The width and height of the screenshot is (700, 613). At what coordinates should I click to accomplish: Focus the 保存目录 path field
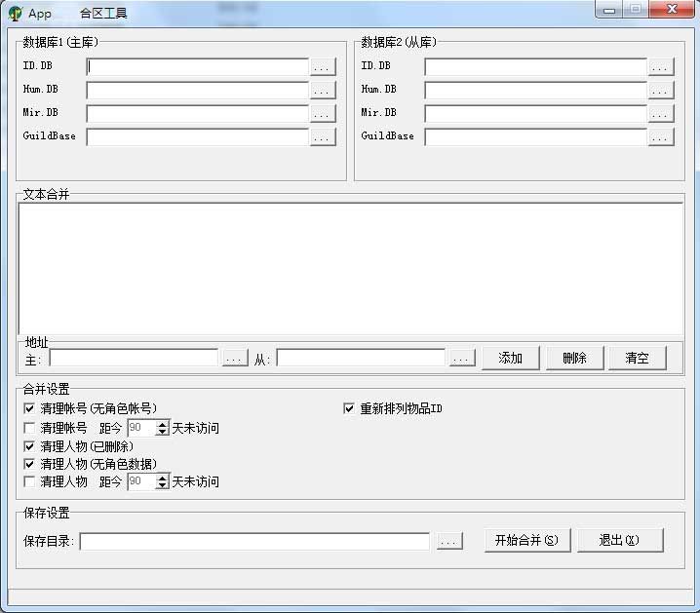tap(254, 541)
